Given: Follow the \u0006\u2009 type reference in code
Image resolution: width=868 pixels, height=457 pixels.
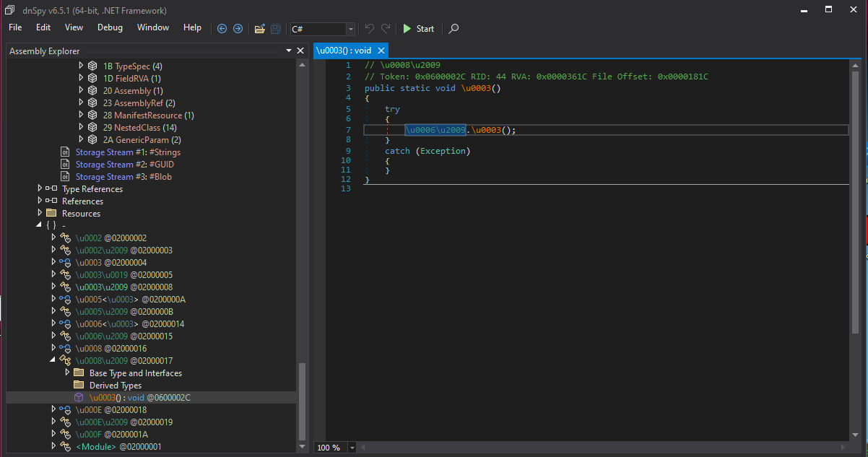Looking at the screenshot, I should (436, 130).
